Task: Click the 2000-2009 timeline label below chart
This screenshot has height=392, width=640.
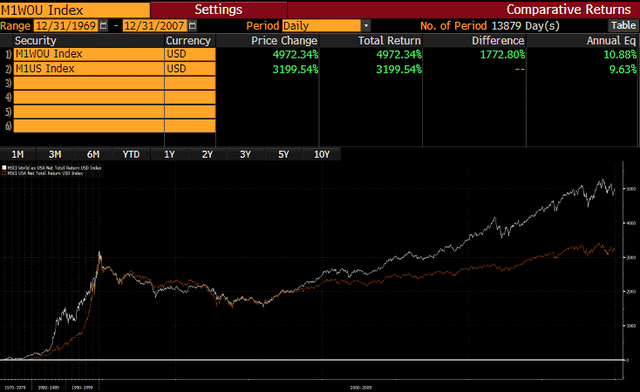Action: pyautogui.click(x=360, y=387)
